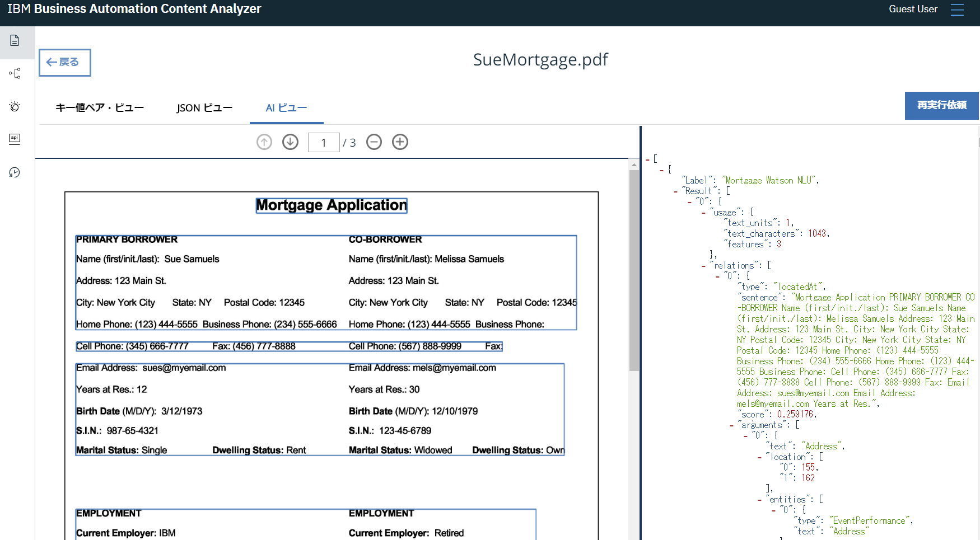Viewport: 980px width, 540px height.
Task: Switch to the キー値ペア・ビュー tab
Action: point(100,108)
